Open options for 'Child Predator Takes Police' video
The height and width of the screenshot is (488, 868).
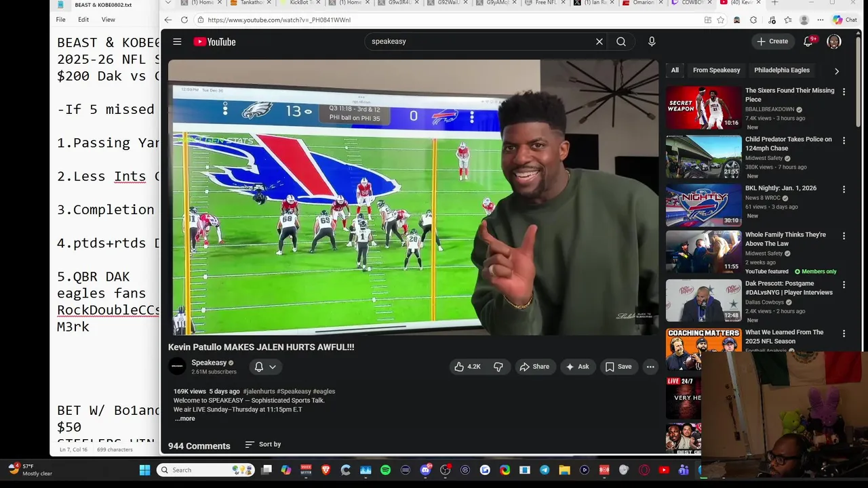(844, 140)
